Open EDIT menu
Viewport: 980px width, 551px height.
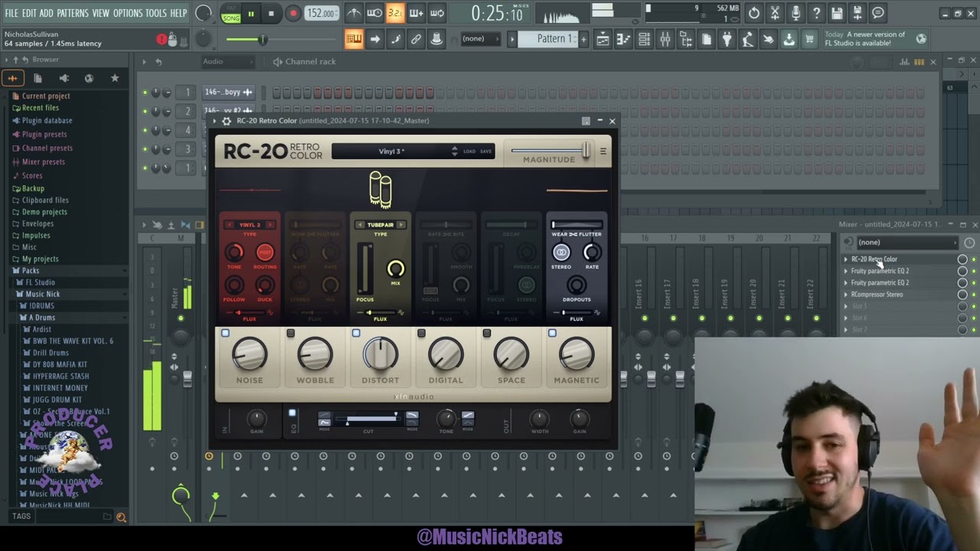pyautogui.click(x=29, y=13)
